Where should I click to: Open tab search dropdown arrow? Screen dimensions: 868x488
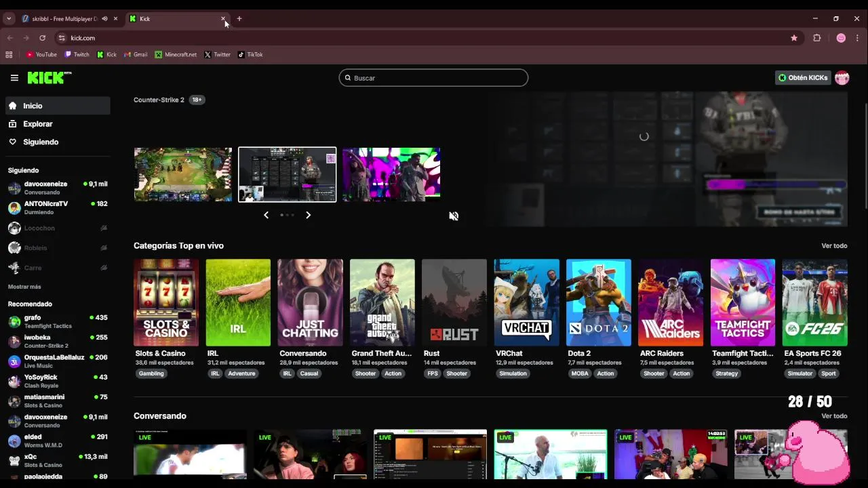[9, 19]
